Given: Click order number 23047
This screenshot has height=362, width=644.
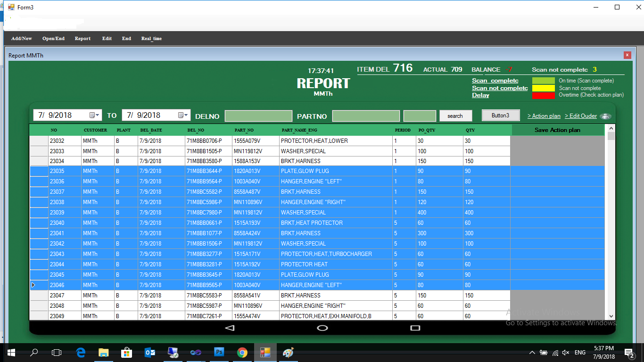Looking at the screenshot, I should (65, 296).
